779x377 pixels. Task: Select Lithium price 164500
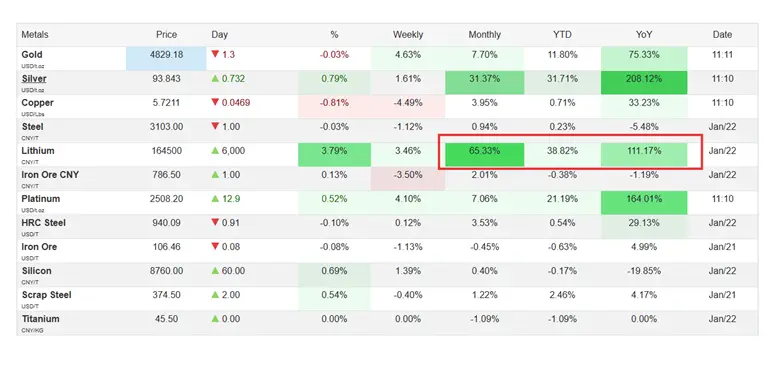pyautogui.click(x=166, y=151)
